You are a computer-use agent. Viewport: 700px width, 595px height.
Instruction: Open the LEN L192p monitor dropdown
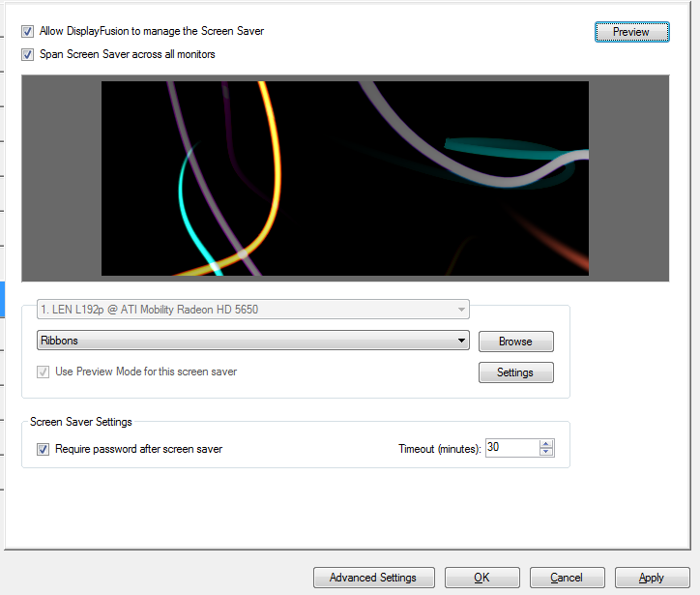(x=460, y=310)
